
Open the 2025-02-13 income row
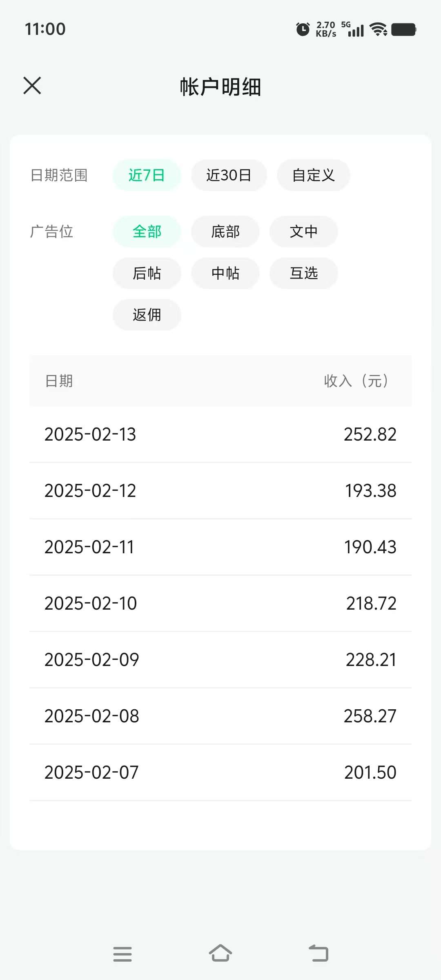click(x=220, y=434)
